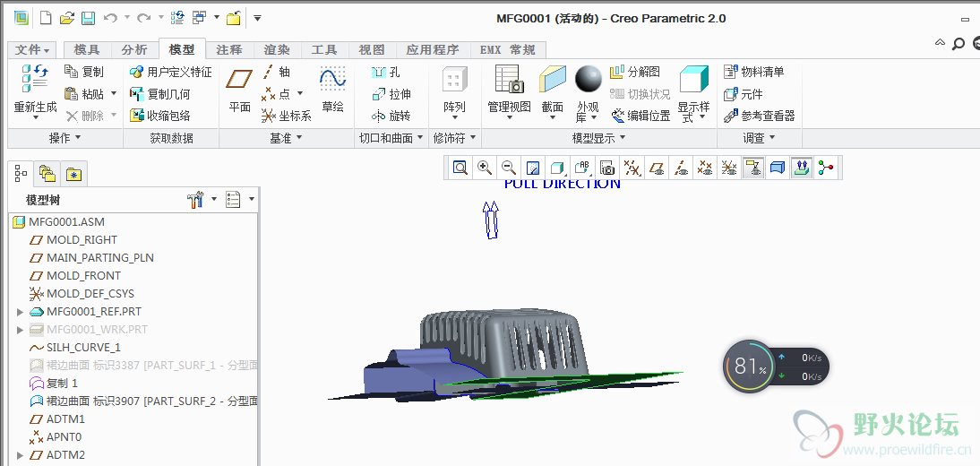Click Refit zoom icon in graphics toolbar

coord(460,168)
